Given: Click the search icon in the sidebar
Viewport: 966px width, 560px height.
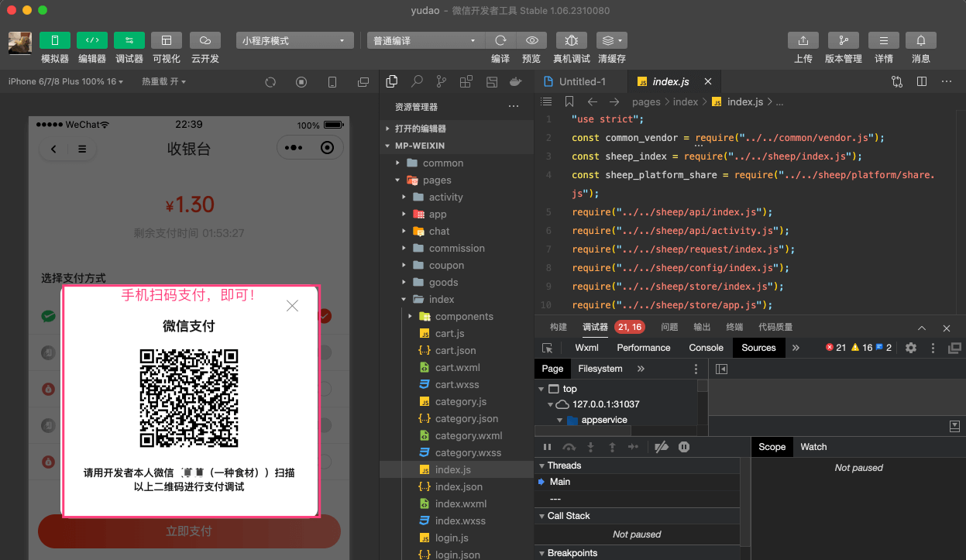Looking at the screenshot, I should pos(417,81).
